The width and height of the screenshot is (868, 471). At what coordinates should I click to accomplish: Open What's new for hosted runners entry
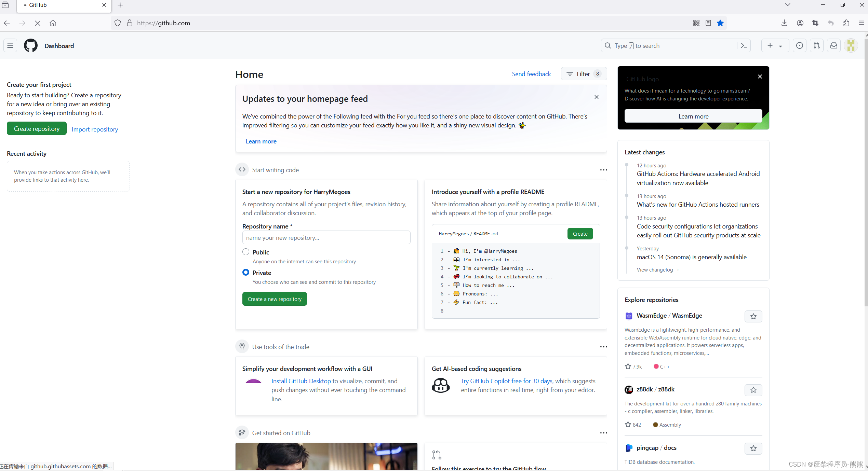point(698,204)
